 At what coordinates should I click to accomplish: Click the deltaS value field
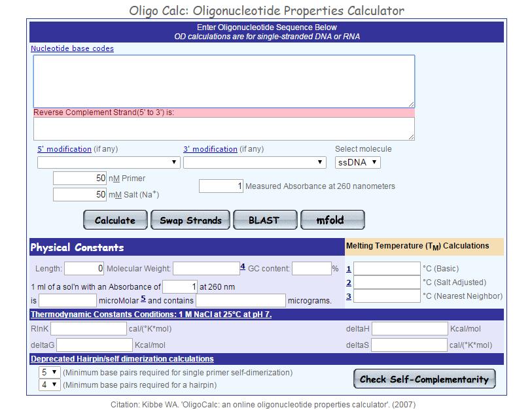coord(409,345)
